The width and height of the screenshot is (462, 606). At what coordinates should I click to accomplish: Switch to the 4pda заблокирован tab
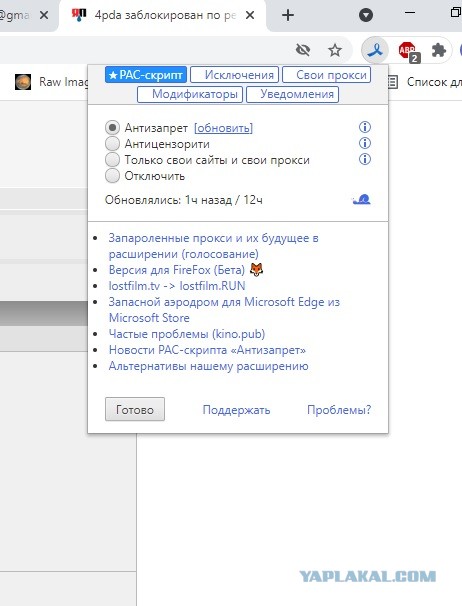(x=162, y=15)
